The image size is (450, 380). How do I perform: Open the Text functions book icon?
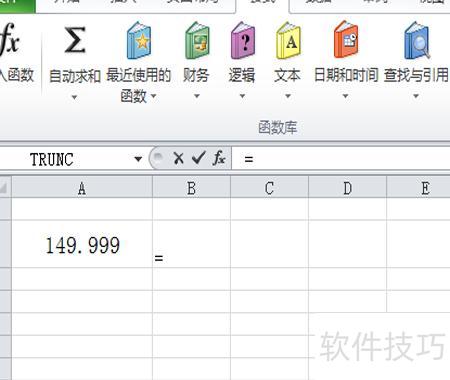[288, 40]
